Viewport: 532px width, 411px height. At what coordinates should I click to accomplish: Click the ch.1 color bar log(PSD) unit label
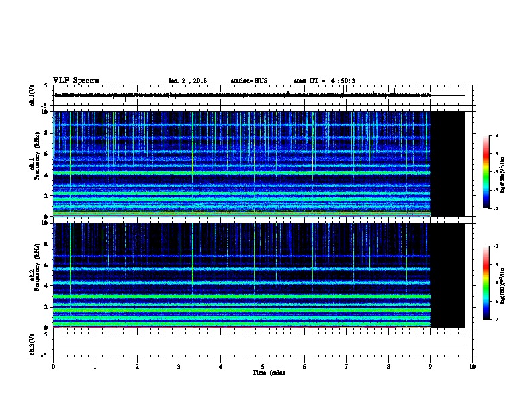point(503,175)
